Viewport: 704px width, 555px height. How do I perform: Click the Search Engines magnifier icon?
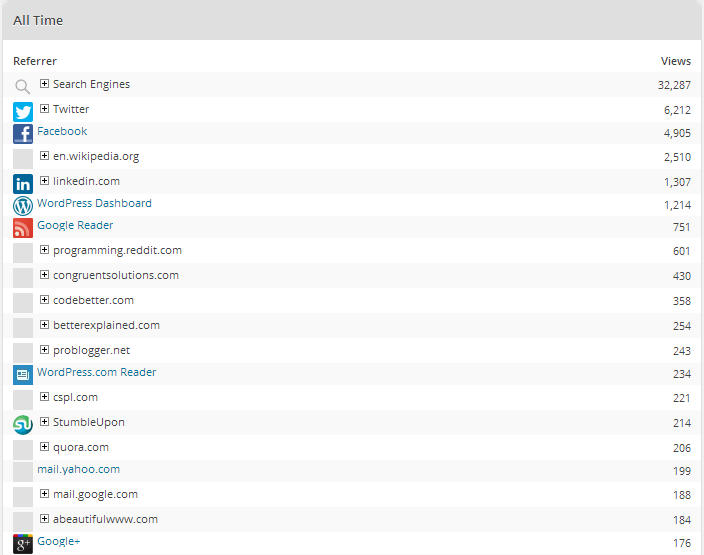pos(22,86)
